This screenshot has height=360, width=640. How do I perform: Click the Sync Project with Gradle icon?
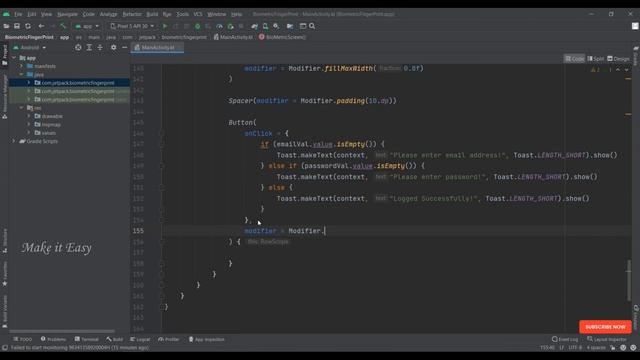[255, 26]
